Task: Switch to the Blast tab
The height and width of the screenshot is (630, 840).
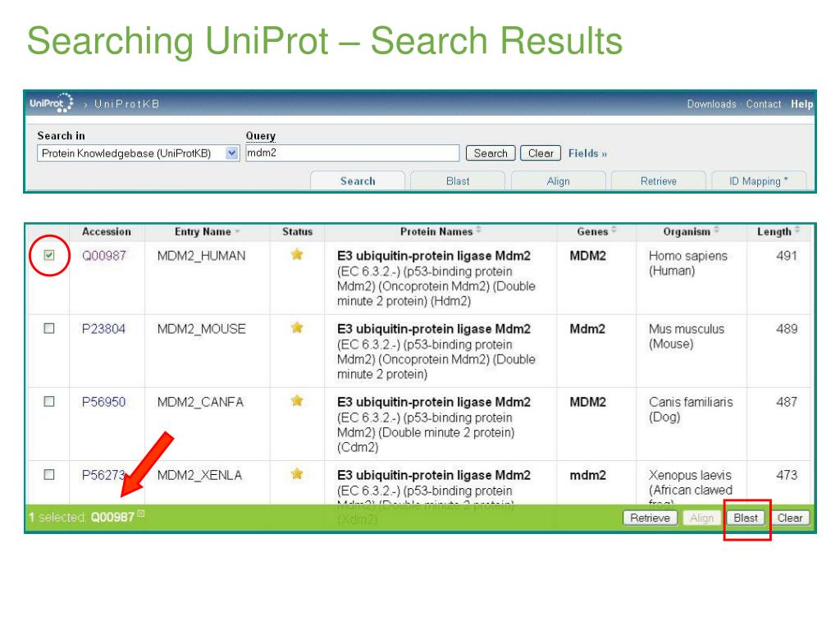Action: point(458,181)
